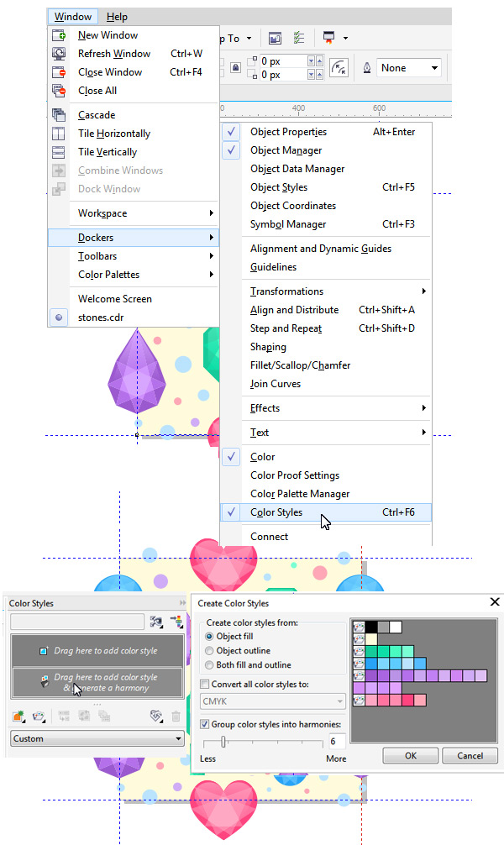
Task: Click the Color Styles name text field
Action: tap(77, 622)
